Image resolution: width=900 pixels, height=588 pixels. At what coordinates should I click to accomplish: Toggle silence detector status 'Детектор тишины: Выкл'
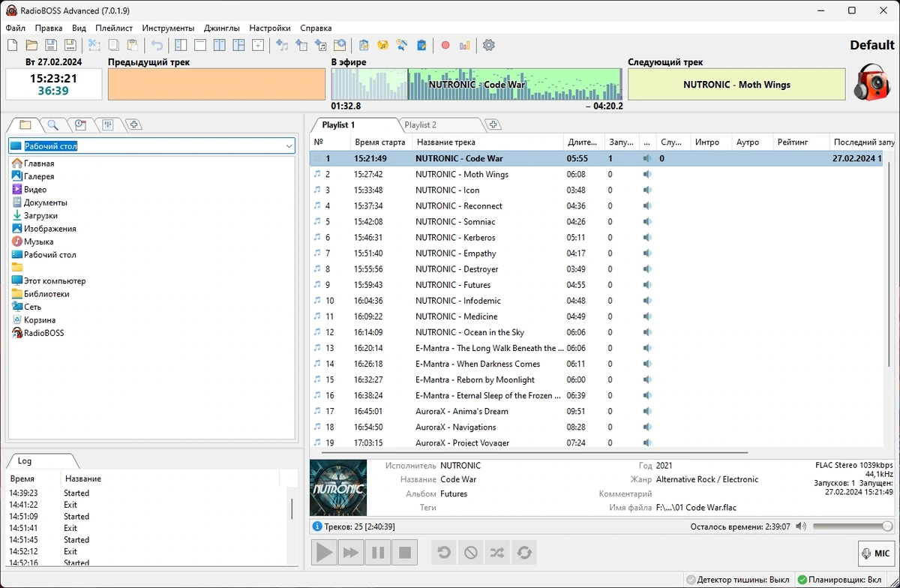pos(737,580)
